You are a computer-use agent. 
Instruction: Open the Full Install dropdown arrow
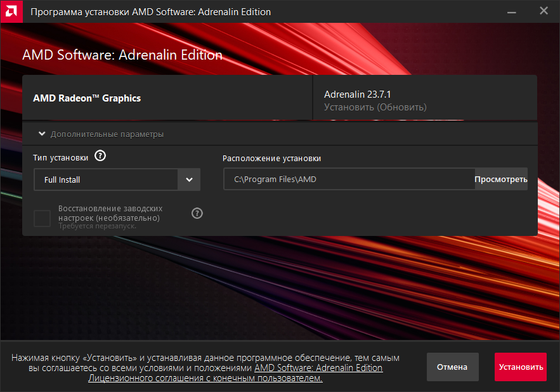point(189,180)
